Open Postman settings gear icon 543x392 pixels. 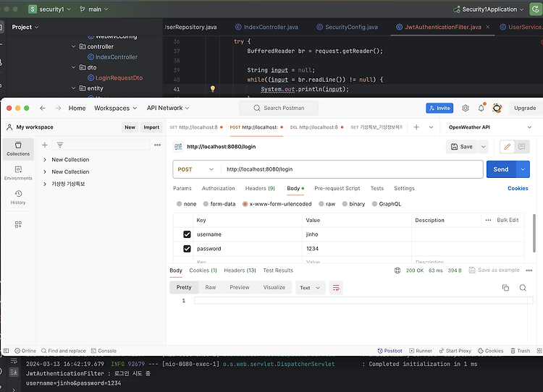[466, 108]
